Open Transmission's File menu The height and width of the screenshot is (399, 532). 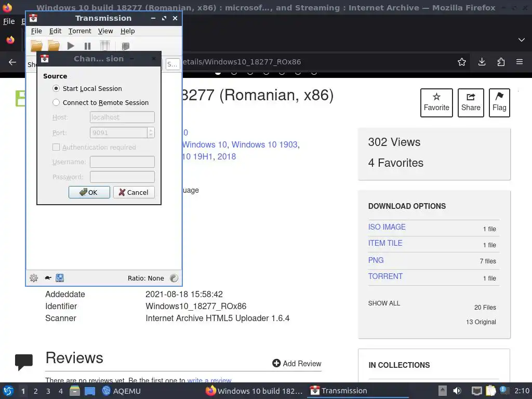(x=36, y=31)
